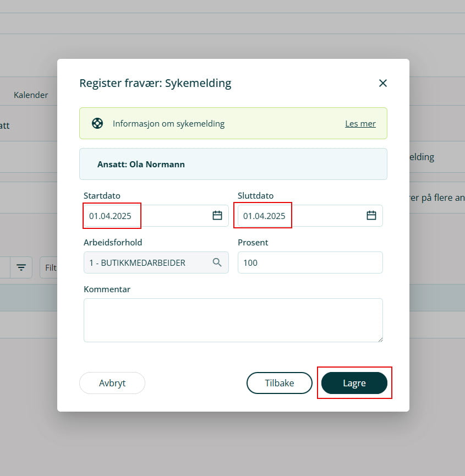This screenshot has width=465, height=476.
Task: Open the Startdato calendar picker
Action: (x=217, y=216)
